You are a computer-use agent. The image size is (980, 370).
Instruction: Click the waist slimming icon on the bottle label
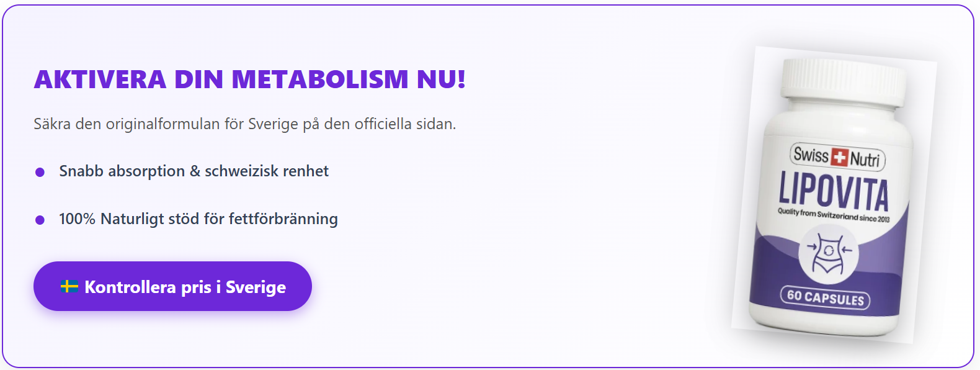coord(829,255)
